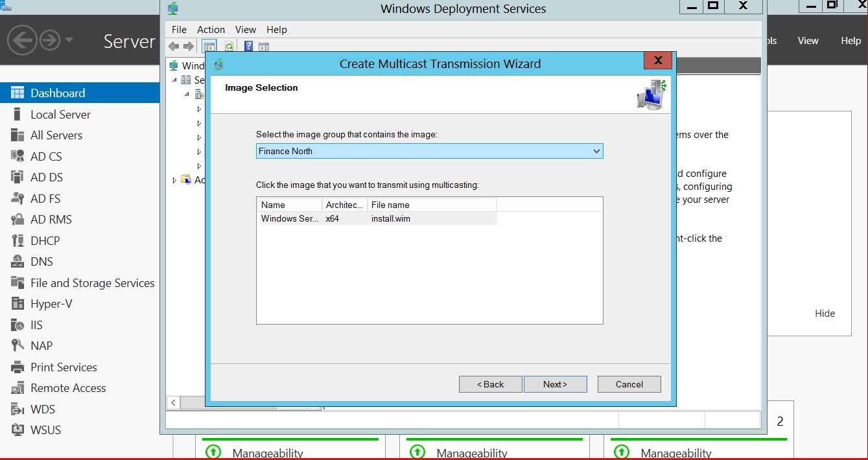Open the Action menu in WDS
The image size is (868, 460).
211,30
